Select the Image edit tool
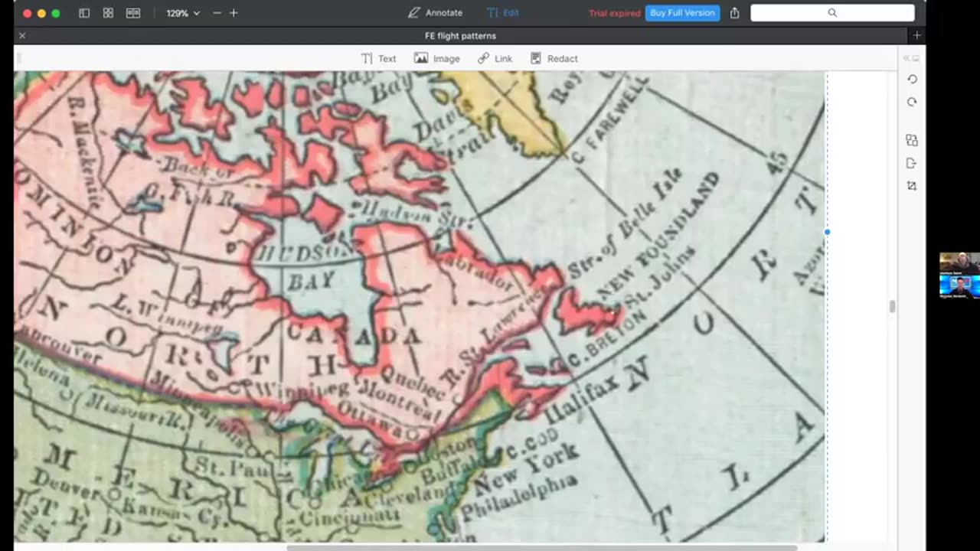Screen dimensions: 980x551 436,58
